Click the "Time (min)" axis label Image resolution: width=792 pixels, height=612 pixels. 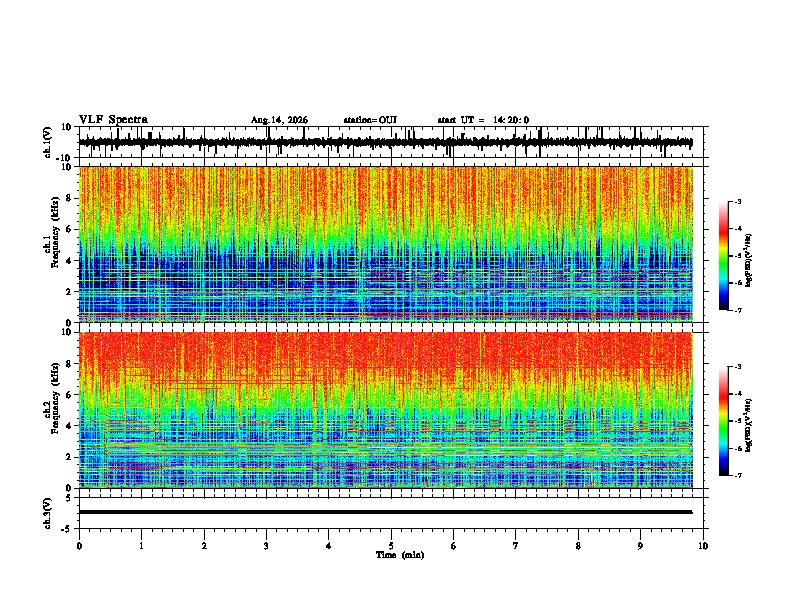[400, 555]
